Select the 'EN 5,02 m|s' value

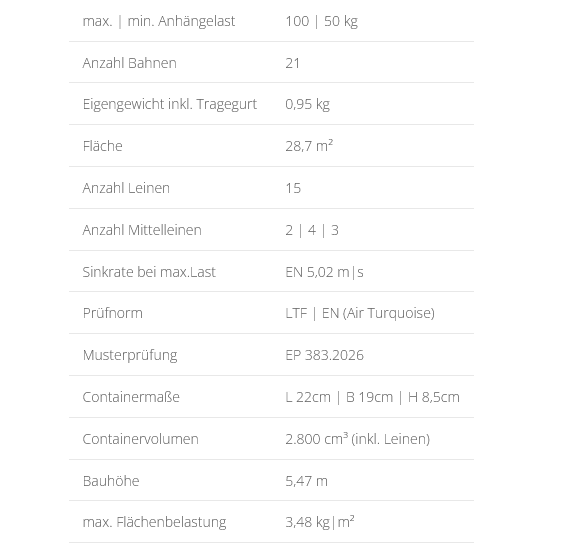click(x=324, y=272)
